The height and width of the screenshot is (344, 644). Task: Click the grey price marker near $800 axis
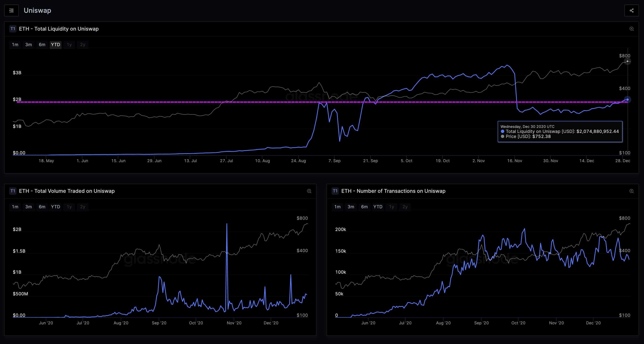coord(627,61)
